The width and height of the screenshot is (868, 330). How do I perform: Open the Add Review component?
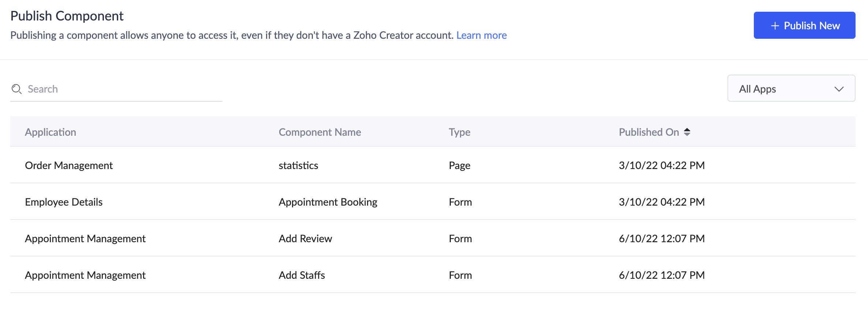coord(305,239)
